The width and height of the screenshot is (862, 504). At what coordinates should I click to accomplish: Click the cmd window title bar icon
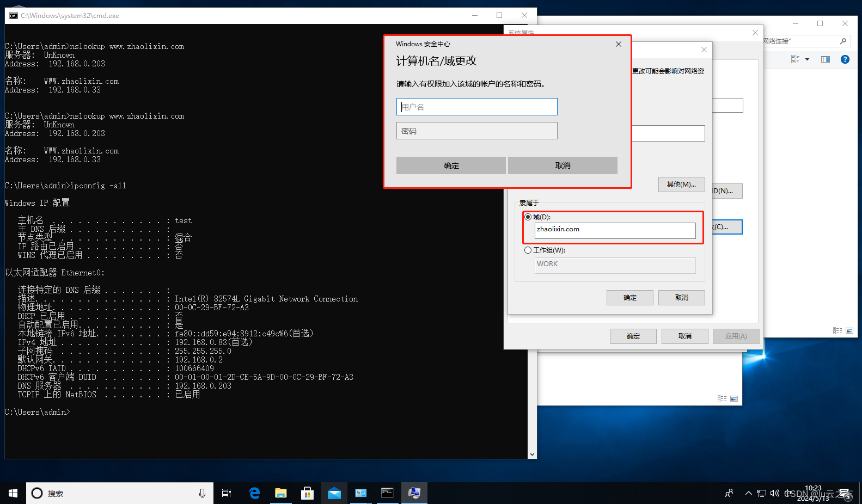(x=14, y=16)
